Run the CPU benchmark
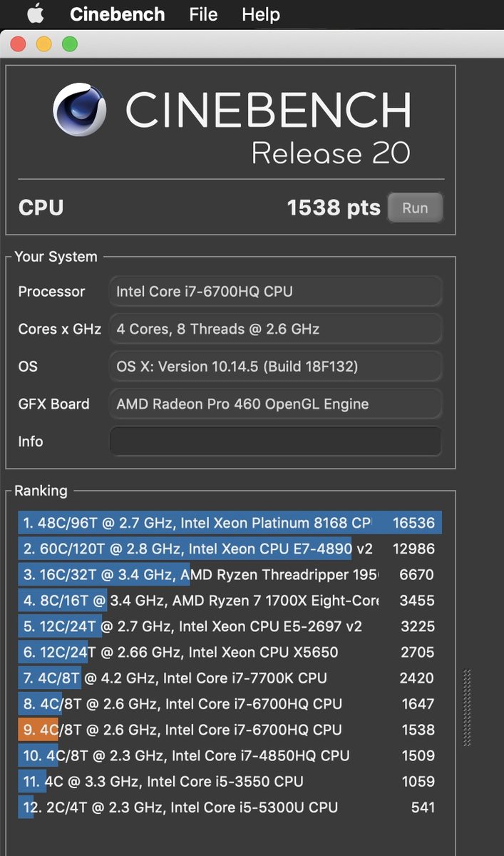The image size is (504, 856). (415, 208)
